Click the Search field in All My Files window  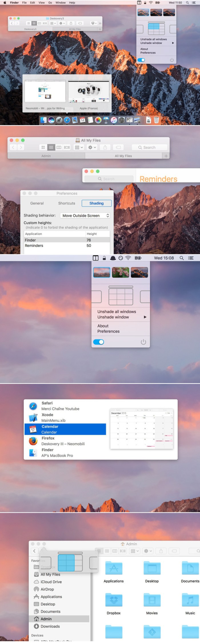149,147
